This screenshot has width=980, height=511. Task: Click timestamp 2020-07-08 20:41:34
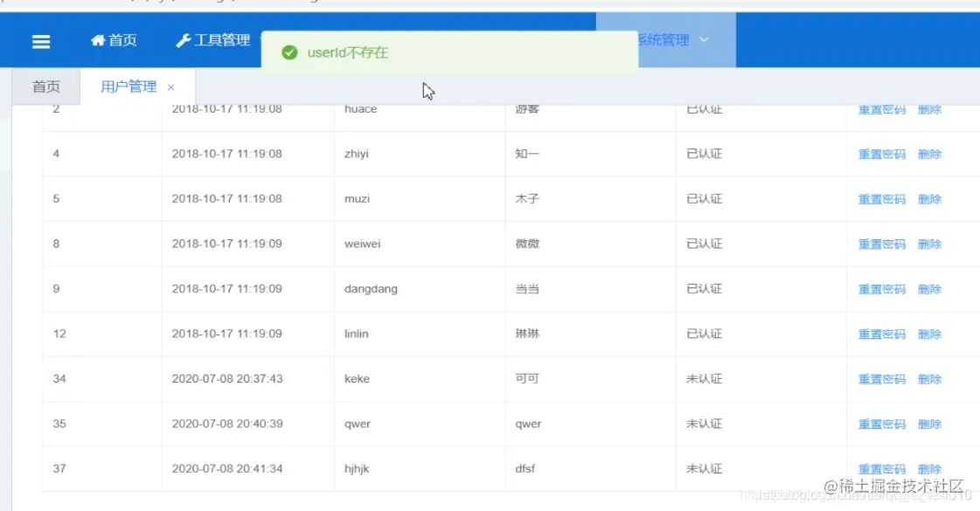pyautogui.click(x=227, y=468)
